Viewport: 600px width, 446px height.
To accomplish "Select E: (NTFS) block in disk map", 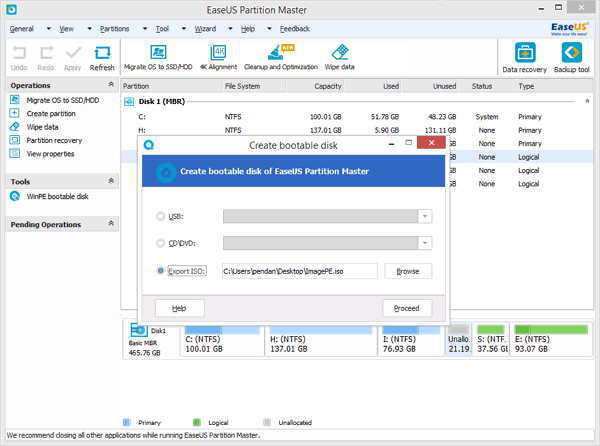I will coord(551,339).
